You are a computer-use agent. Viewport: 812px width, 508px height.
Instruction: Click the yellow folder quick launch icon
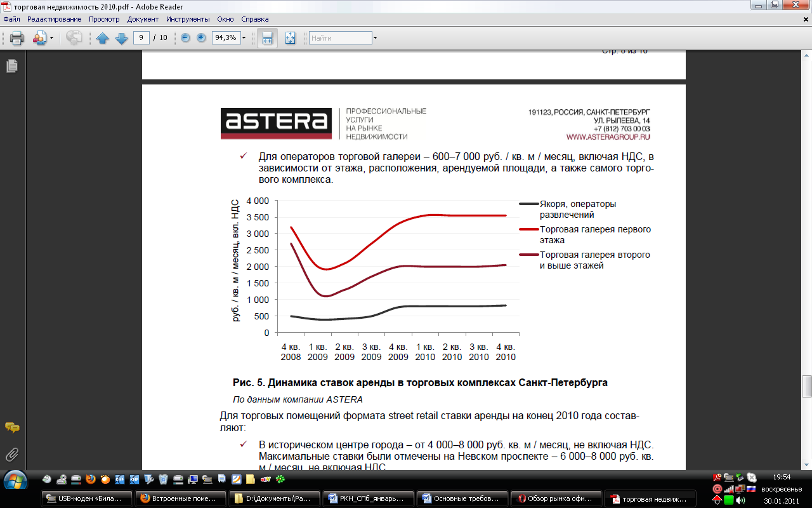pyautogui.click(x=251, y=478)
